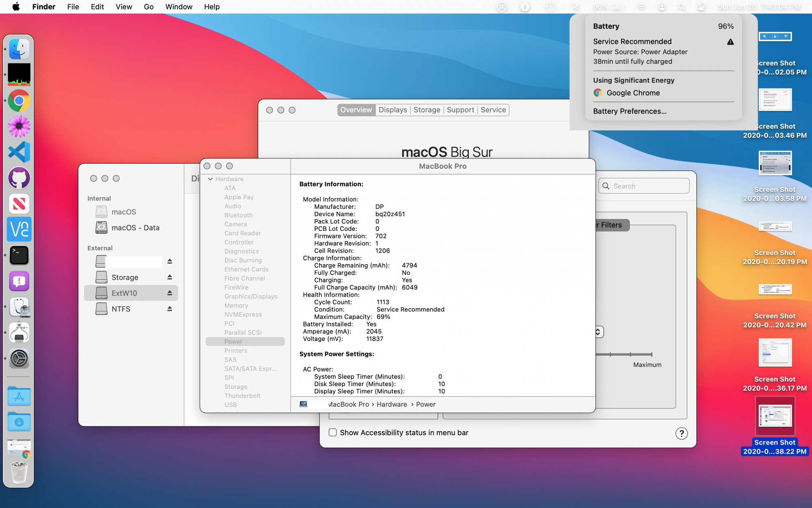The height and width of the screenshot is (508, 812).
Task: Switch to the Displays tab
Action: 393,110
